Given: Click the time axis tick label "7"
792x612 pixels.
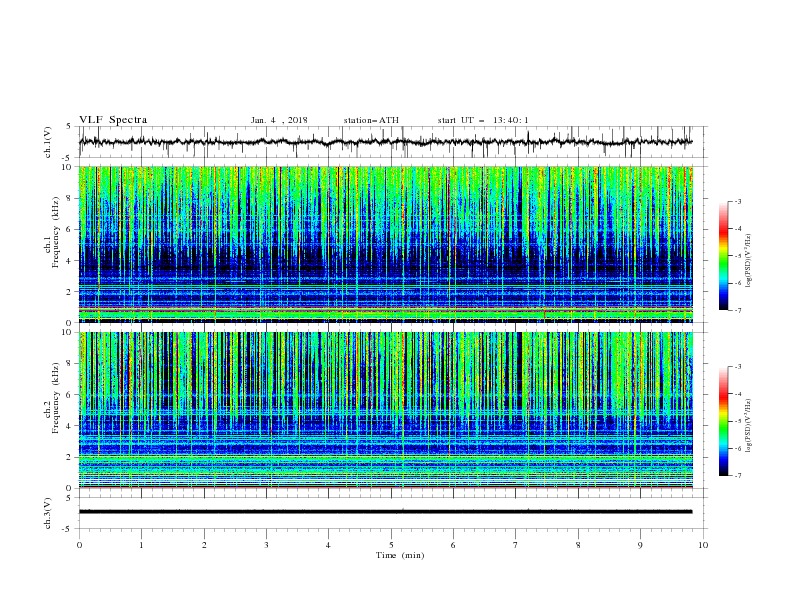Looking at the screenshot, I should click(x=516, y=545).
